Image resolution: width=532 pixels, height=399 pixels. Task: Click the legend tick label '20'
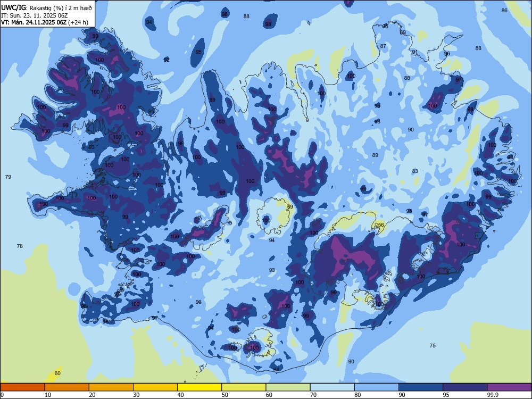pos(92,395)
